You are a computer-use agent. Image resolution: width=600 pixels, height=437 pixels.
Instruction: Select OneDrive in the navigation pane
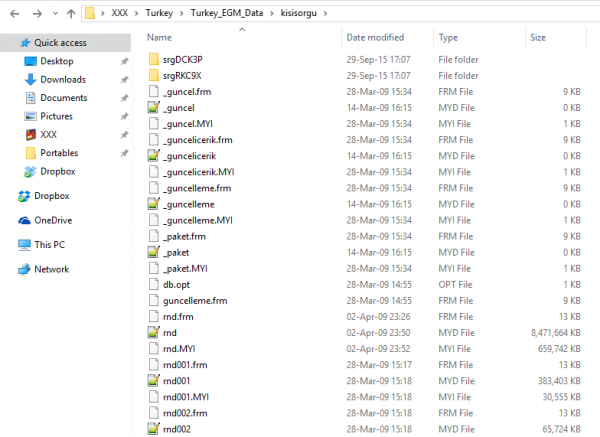52,220
